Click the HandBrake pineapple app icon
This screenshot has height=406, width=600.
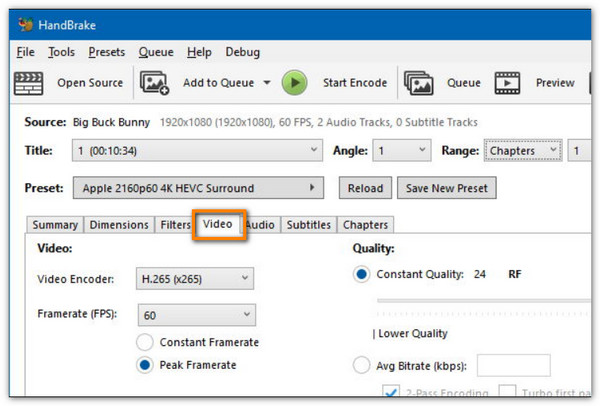(x=26, y=25)
